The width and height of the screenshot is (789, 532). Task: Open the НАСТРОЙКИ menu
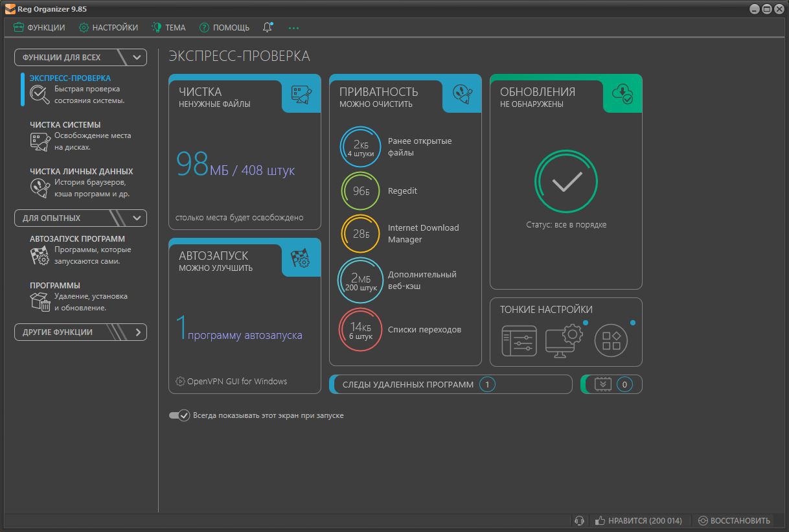pyautogui.click(x=108, y=28)
